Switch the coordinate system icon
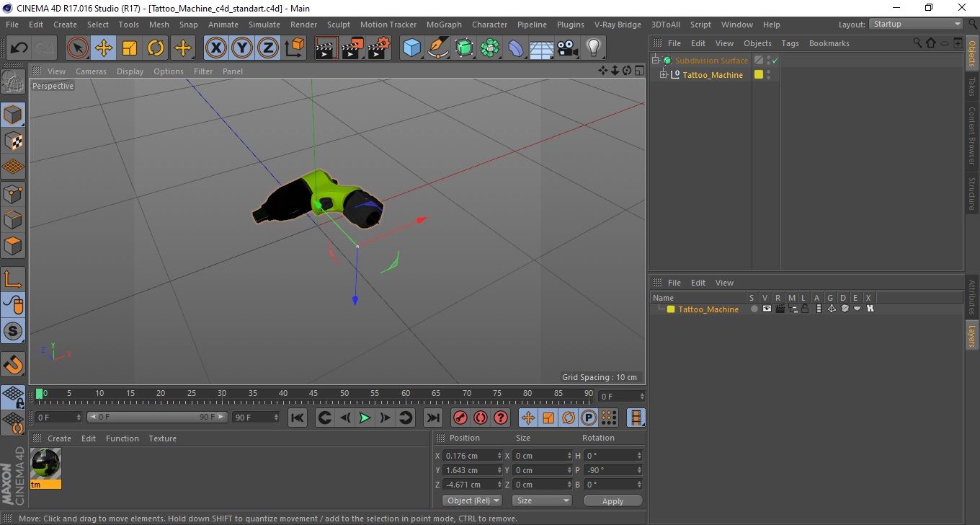Viewport: 980px width, 525px height. 295,48
